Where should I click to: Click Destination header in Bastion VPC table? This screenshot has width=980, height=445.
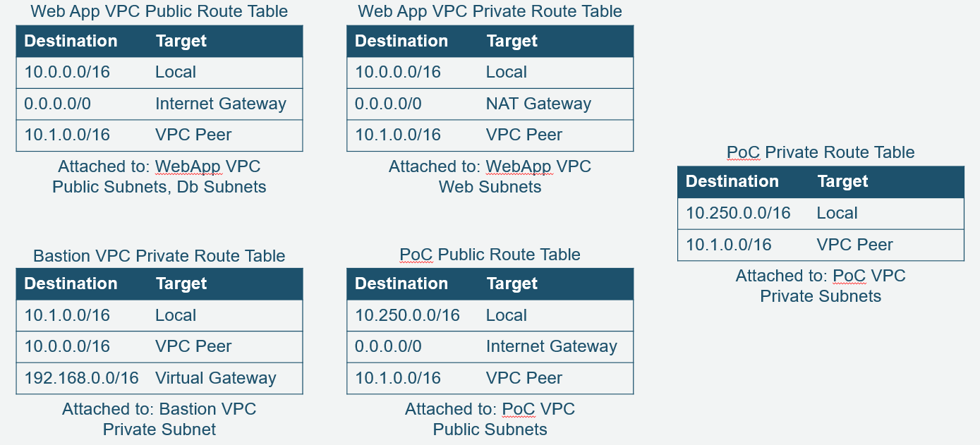[x=71, y=284]
